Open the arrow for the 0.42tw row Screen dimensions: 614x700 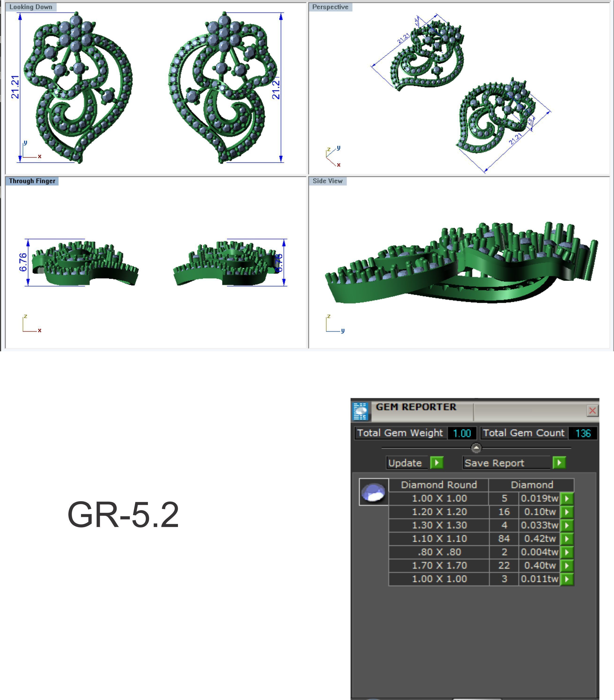567,538
